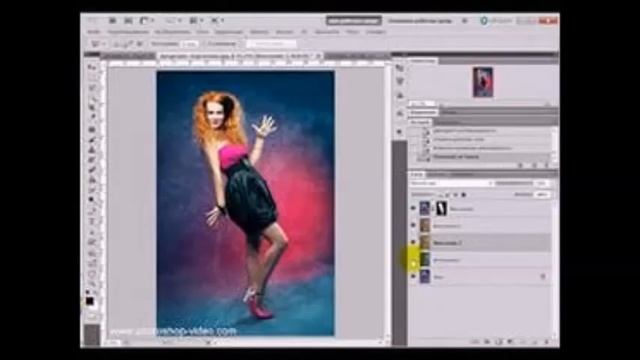Open the CS Live button
640x360 pixels.
point(496,20)
